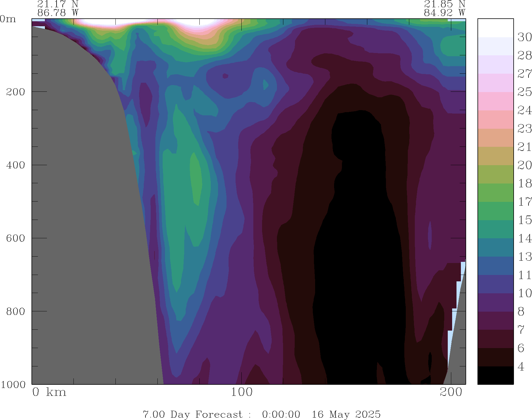Select the 200 depth axis label

tap(16, 92)
